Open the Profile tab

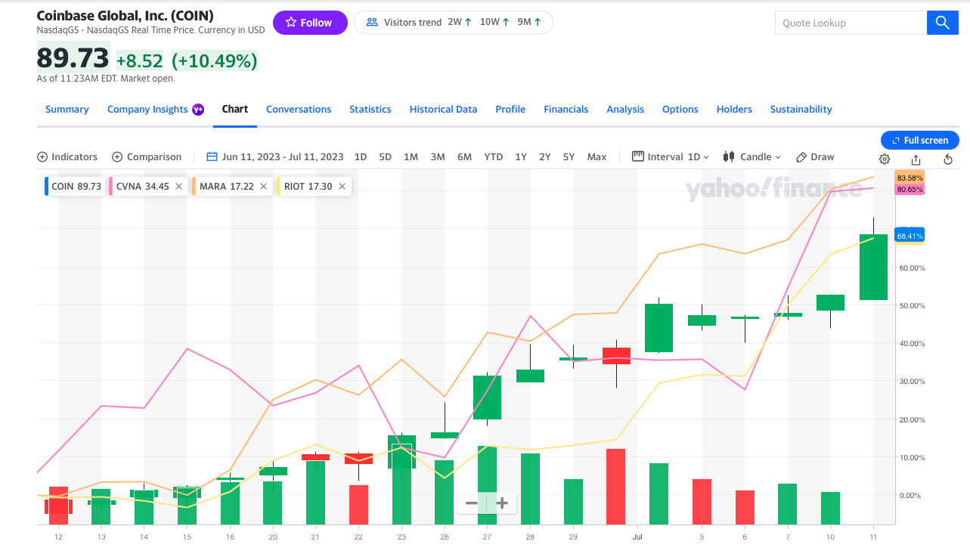tap(510, 109)
